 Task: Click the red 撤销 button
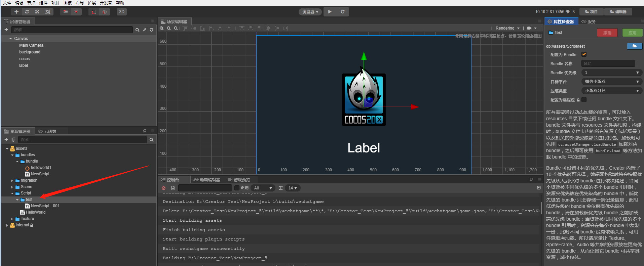click(x=607, y=33)
